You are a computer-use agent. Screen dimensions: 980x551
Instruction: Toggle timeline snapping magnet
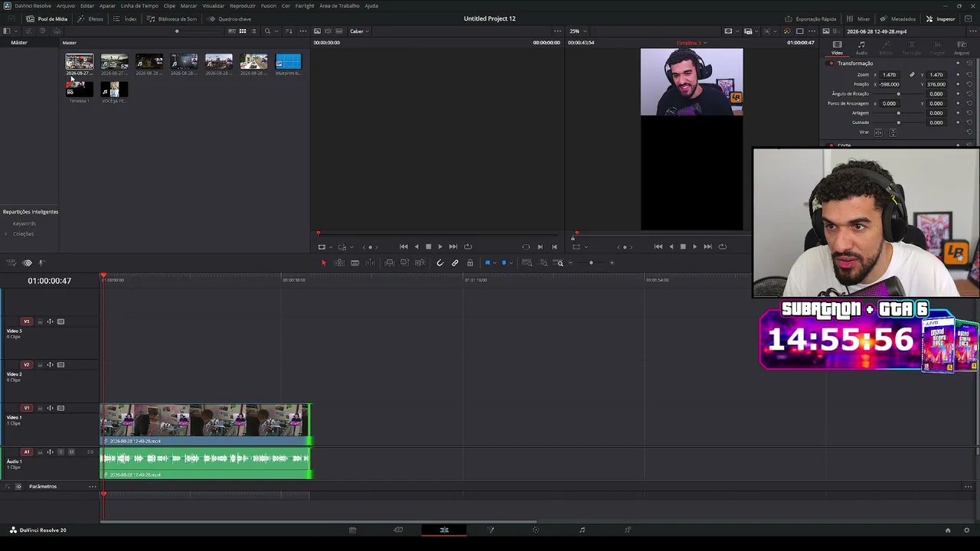[x=439, y=263]
